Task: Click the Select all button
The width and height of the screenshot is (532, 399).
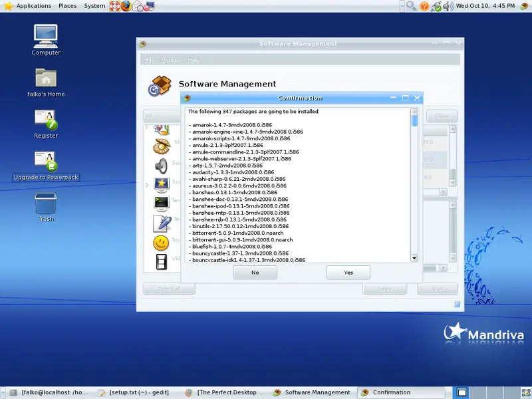Action: pyautogui.click(x=169, y=289)
